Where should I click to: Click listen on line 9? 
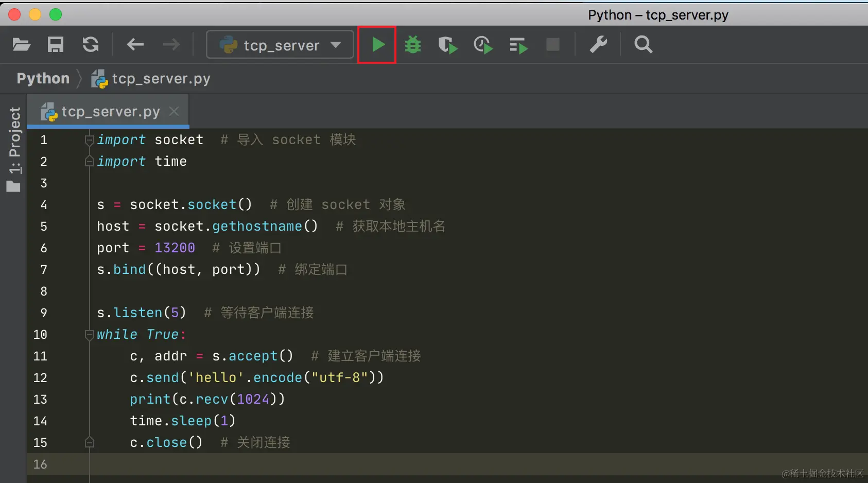pyautogui.click(x=138, y=313)
